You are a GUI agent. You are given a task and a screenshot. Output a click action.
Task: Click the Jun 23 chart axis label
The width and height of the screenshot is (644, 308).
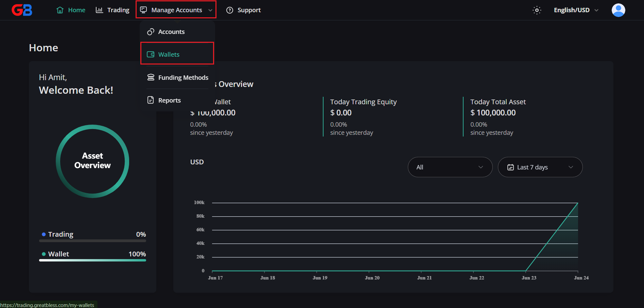pyautogui.click(x=529, y=278)
